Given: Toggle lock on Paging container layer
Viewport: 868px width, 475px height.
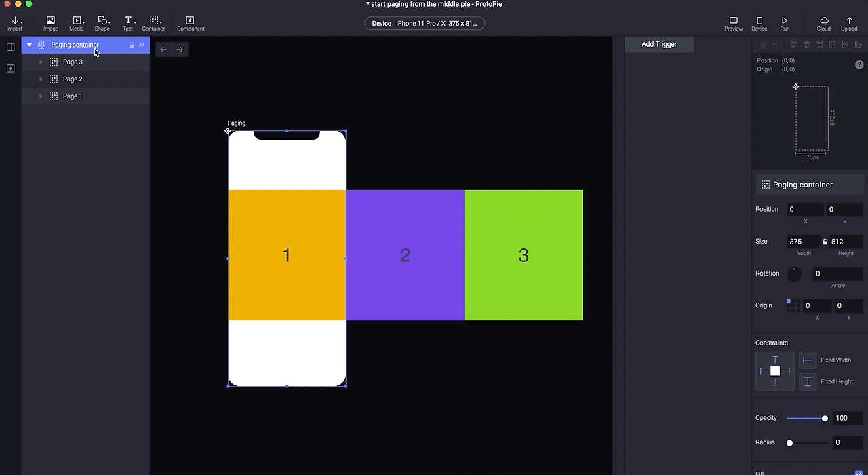Looking at the screenshot, I should tap(132, 45).
